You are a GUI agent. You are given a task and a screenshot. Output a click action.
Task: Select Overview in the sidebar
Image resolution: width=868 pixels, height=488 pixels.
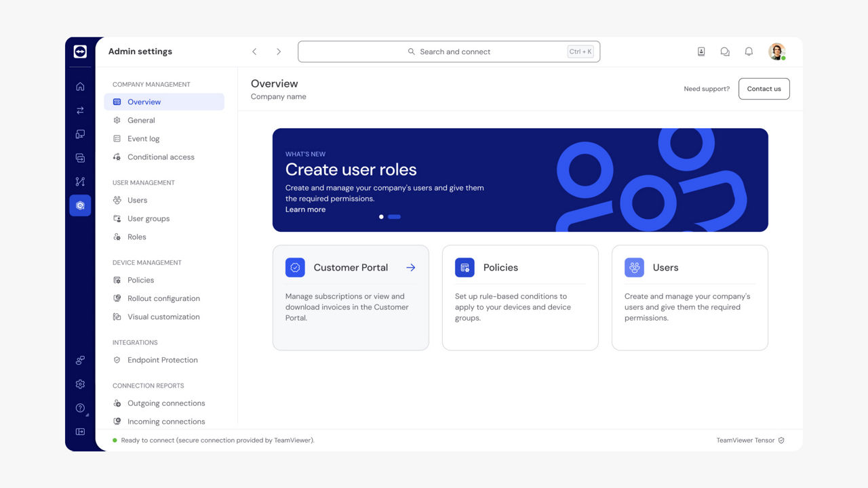pyautogui.click(x=164, y=102)
